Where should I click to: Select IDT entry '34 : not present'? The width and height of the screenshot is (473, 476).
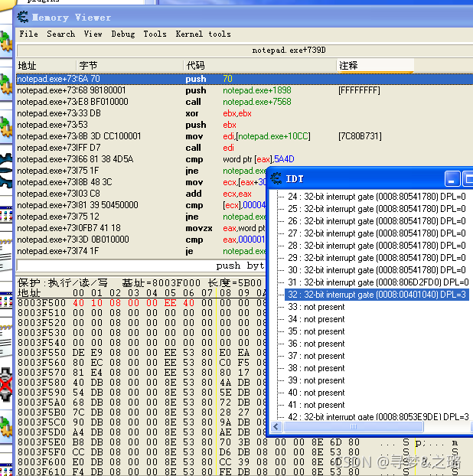point(316,319)
